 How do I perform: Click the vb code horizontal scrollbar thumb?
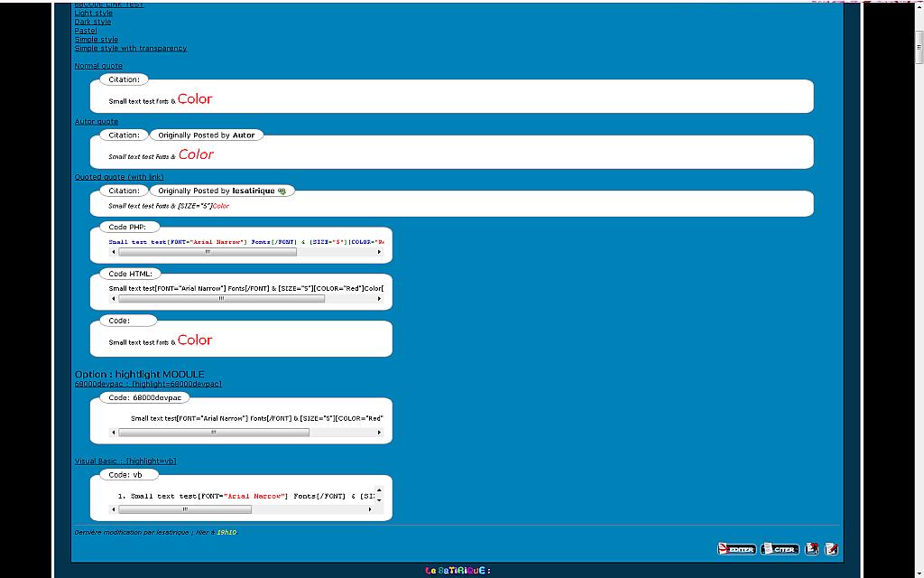(x=185, y=509)
